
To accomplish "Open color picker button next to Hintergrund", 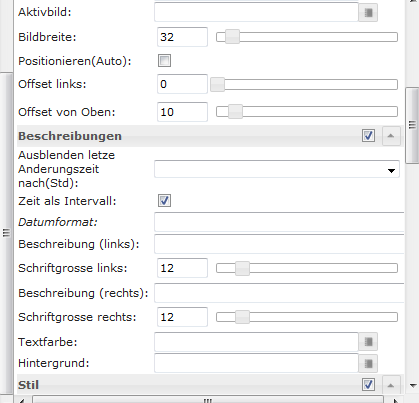I will (368, 363).
